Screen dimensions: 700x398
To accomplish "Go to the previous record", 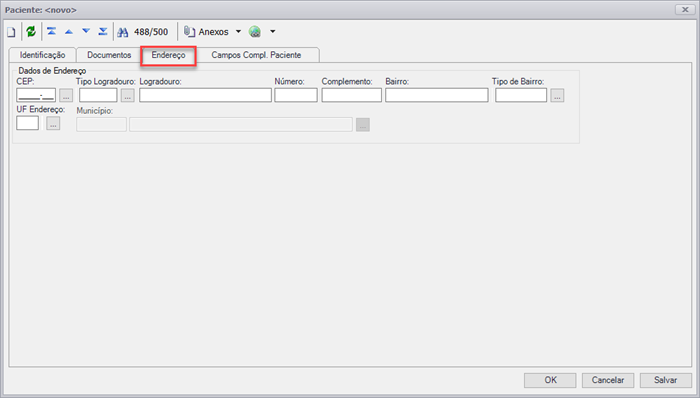I will click(69, 32).
